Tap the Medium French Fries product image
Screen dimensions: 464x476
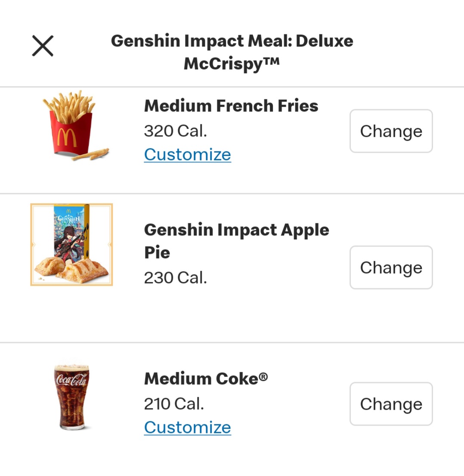click(x=74, y=126)
